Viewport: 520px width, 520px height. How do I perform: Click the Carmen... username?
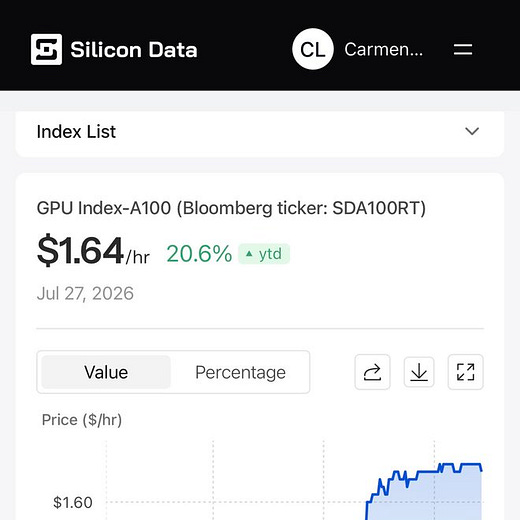click(x=384, y=49)
